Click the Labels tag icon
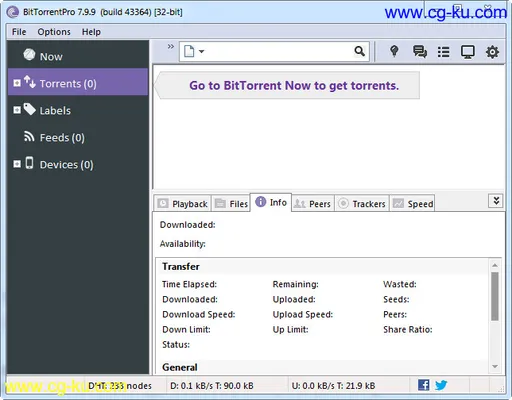 coord(30,109)
